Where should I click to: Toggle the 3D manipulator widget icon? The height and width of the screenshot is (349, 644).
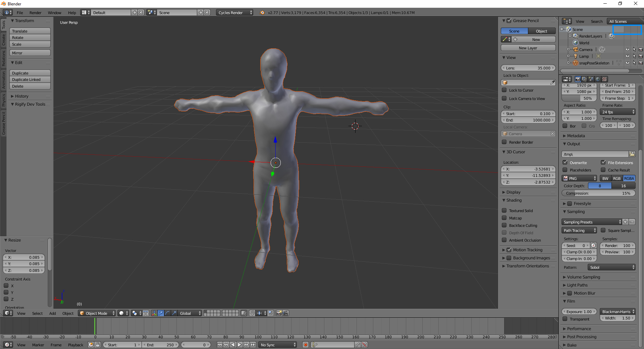pyautogui.click(x=154, y=313)
